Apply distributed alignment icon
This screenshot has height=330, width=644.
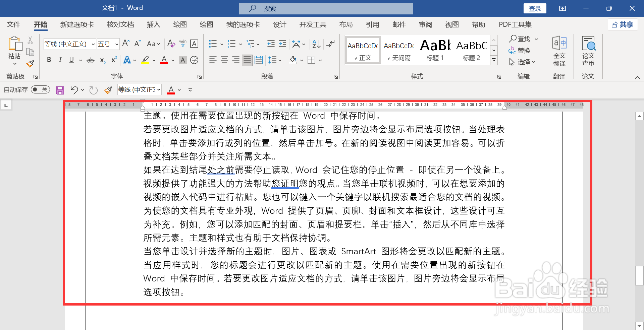pyautogui.click(x=259, y=60)
